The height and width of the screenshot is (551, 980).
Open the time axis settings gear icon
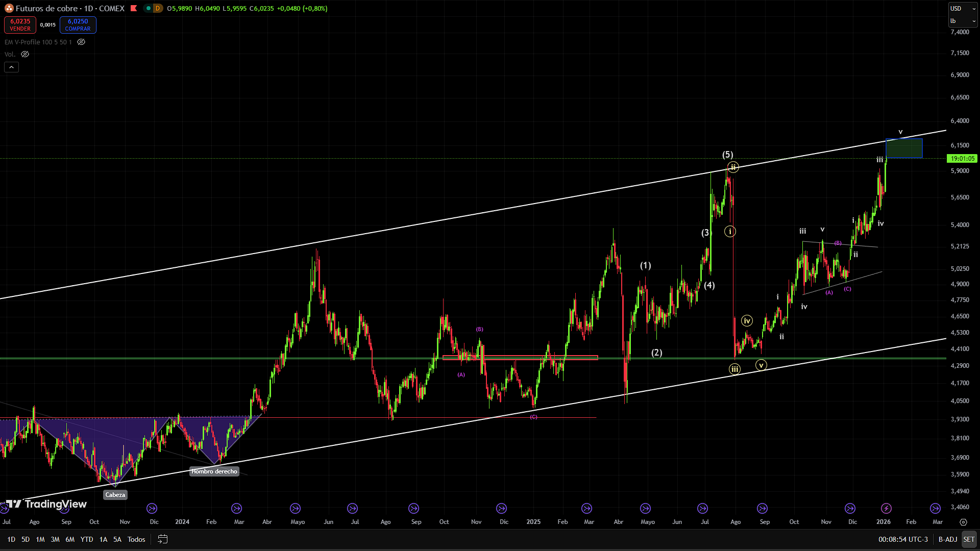coord(963,522)
